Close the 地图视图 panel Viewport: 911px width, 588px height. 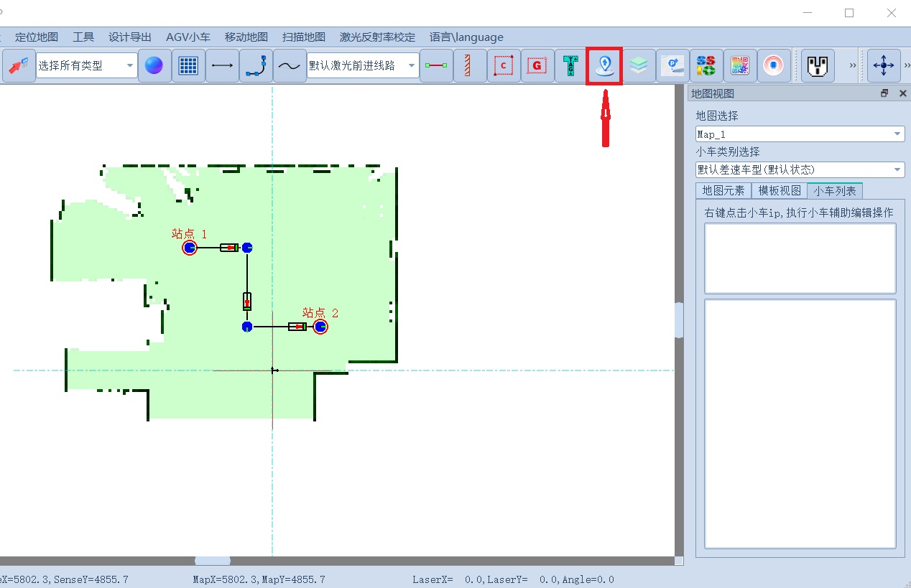[x=902, y=93]
